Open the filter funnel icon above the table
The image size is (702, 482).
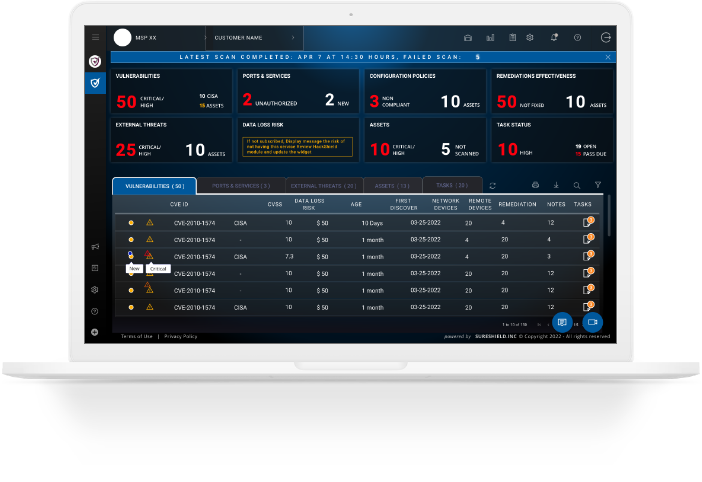[x=597, y=185]
